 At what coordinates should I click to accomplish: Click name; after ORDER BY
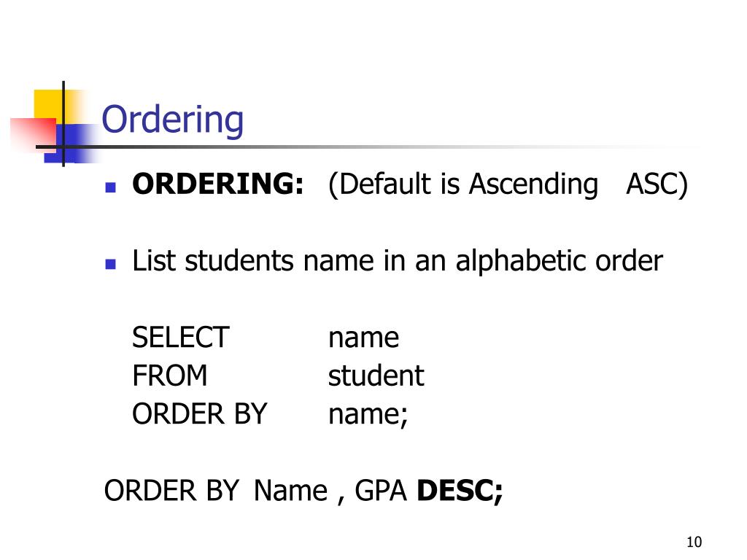[x=368, y=415]
